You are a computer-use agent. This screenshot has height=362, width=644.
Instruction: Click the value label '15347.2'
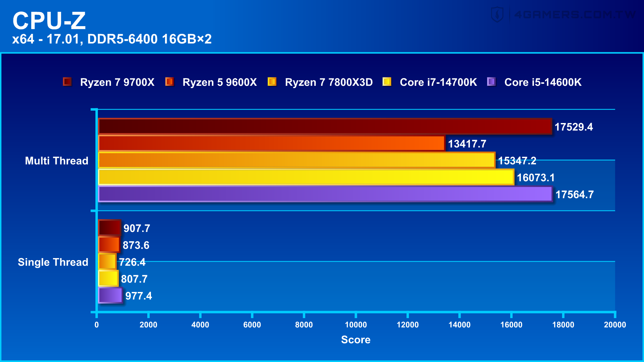pyautogui.click(x=517, y=161)
